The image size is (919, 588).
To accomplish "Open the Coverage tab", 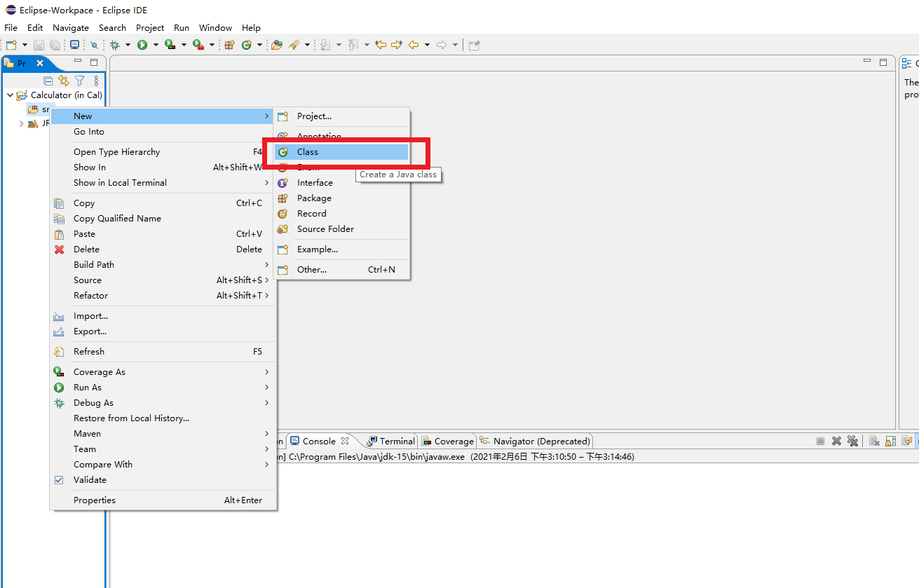I will (x=453, y=442).
